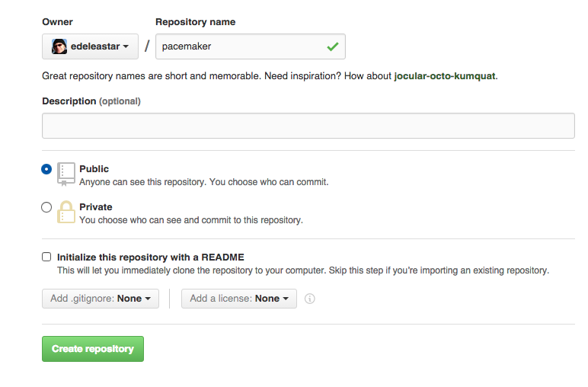Image resolution: width=588 pixels, height=387 pixels.
Task: Click the Public option label text
Action: (94, 169)
